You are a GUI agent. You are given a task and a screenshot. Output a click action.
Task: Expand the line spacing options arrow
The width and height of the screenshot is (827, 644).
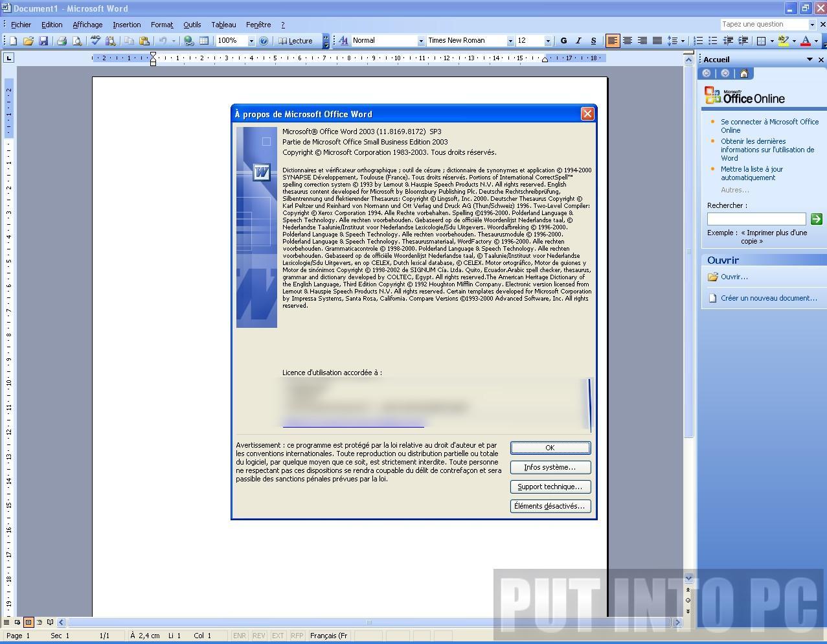[x=683, y=41]
